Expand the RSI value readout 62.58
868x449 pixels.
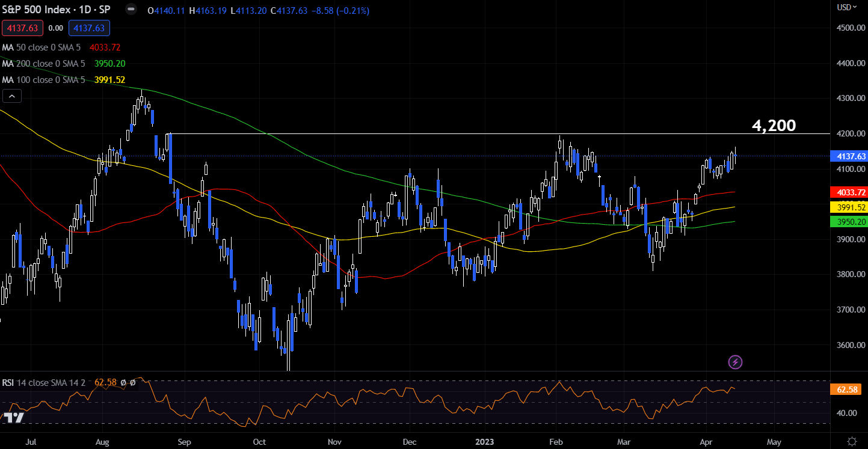105,381
